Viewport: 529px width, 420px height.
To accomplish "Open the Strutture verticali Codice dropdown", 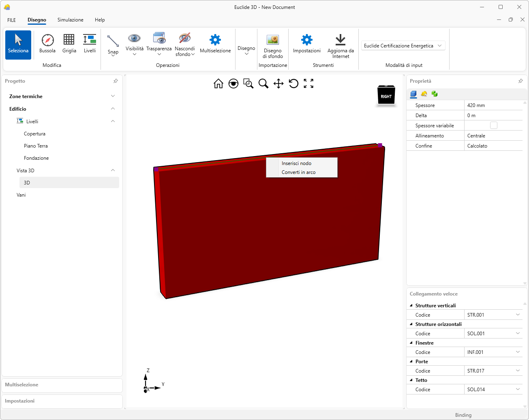I will click(518, 315).
